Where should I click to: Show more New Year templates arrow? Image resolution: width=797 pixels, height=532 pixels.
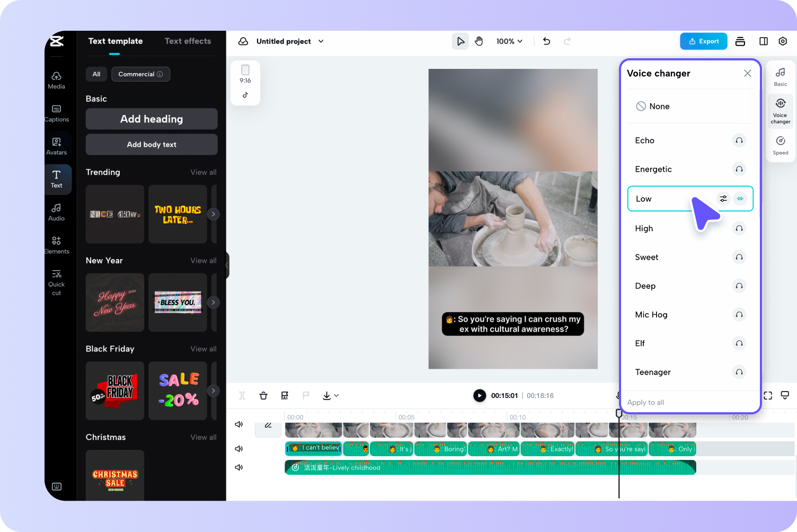point(213,302)
